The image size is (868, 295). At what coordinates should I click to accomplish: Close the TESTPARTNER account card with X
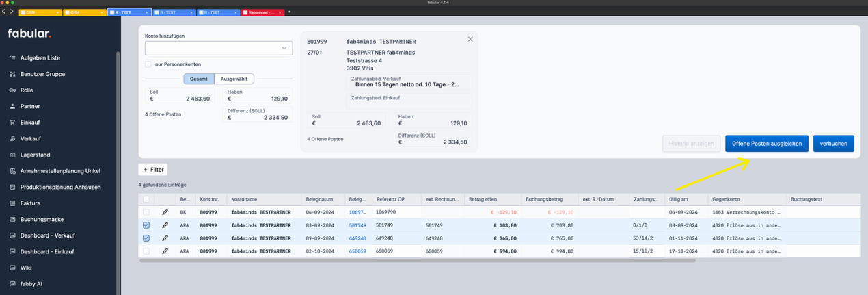[470, 40]
